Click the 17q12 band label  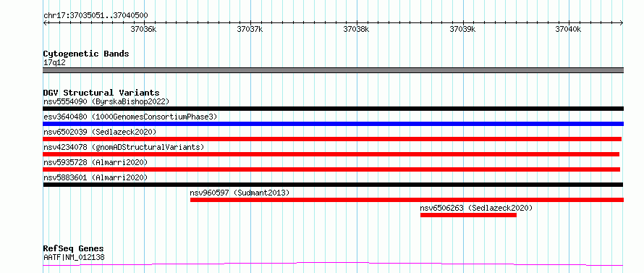click(x=54, y=63)
